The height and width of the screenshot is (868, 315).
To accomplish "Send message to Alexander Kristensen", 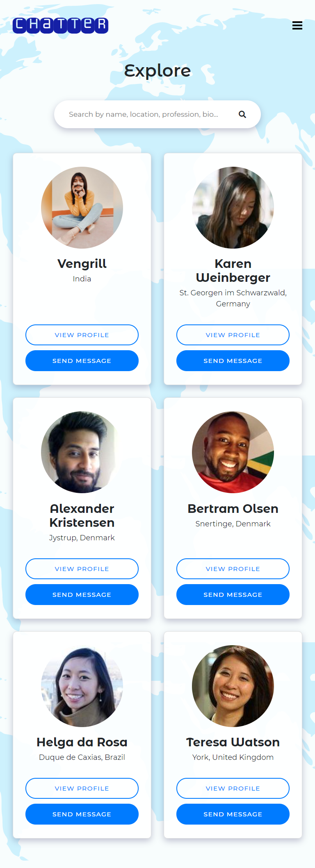I will click(82, 594).
